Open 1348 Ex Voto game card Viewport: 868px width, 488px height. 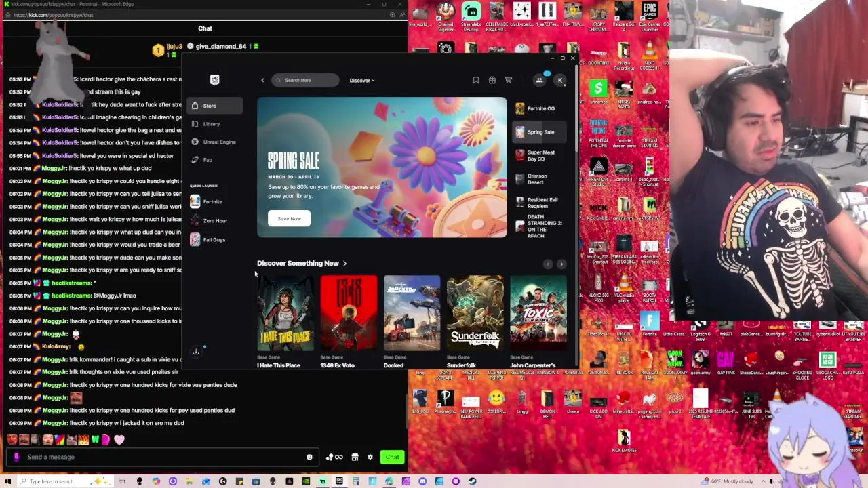tap(349, 322)
